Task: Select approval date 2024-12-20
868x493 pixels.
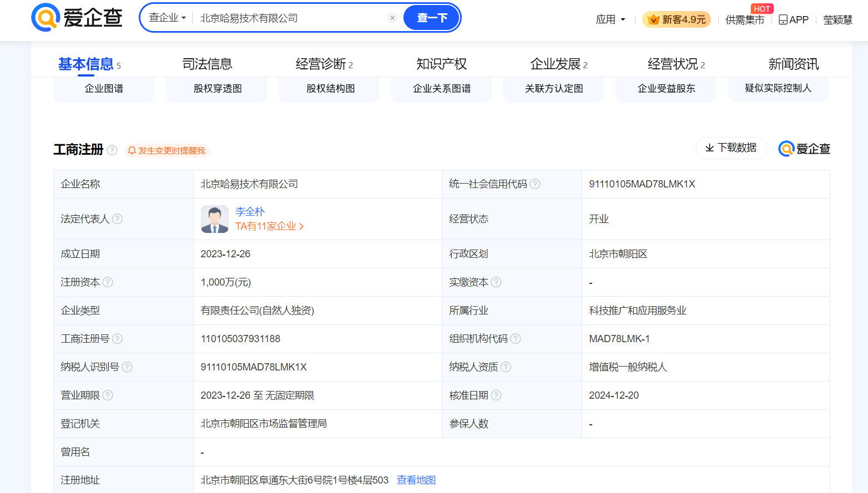Action: (x=614, y=395)
